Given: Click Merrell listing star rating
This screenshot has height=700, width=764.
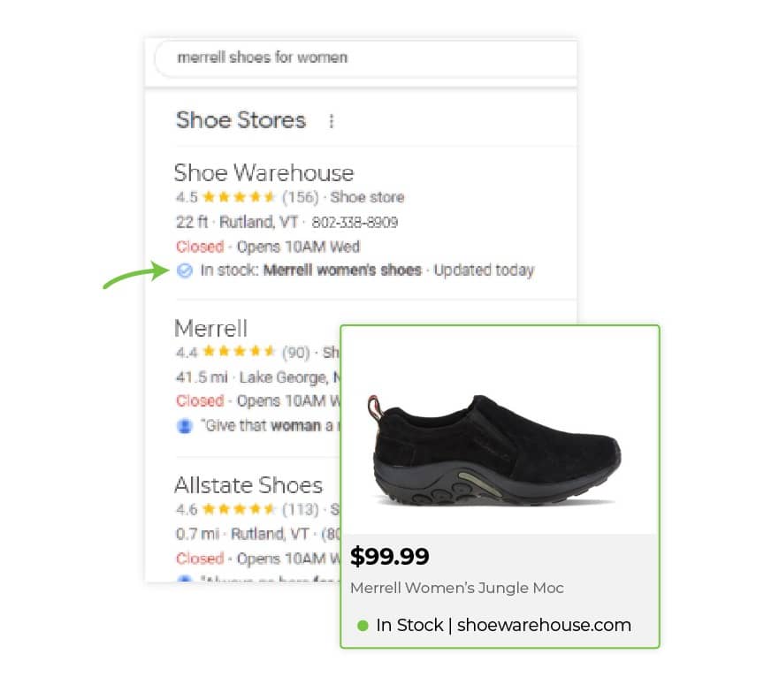Looking at the screenshot, I should point(239,351).
